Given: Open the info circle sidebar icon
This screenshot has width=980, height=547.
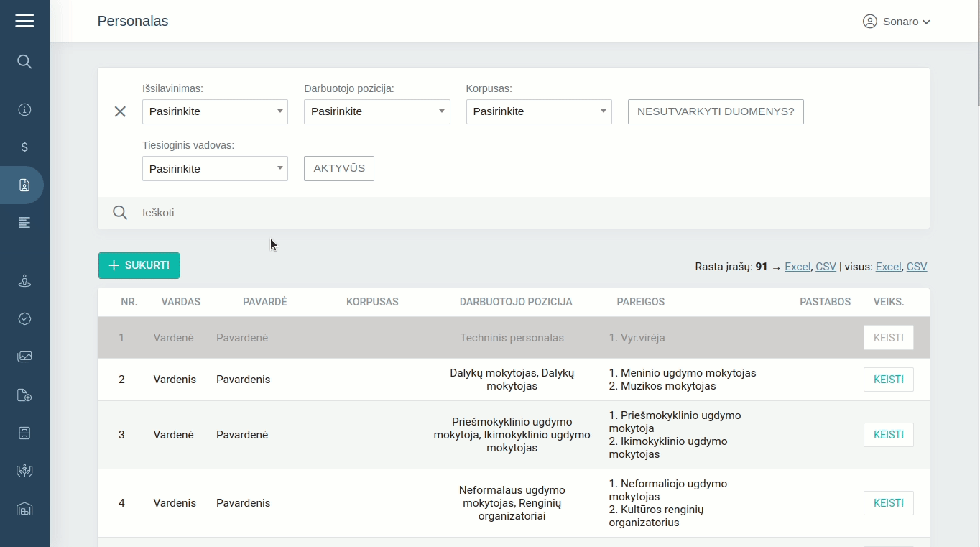Looking at the screenshot, I should [x=24, y=110].
